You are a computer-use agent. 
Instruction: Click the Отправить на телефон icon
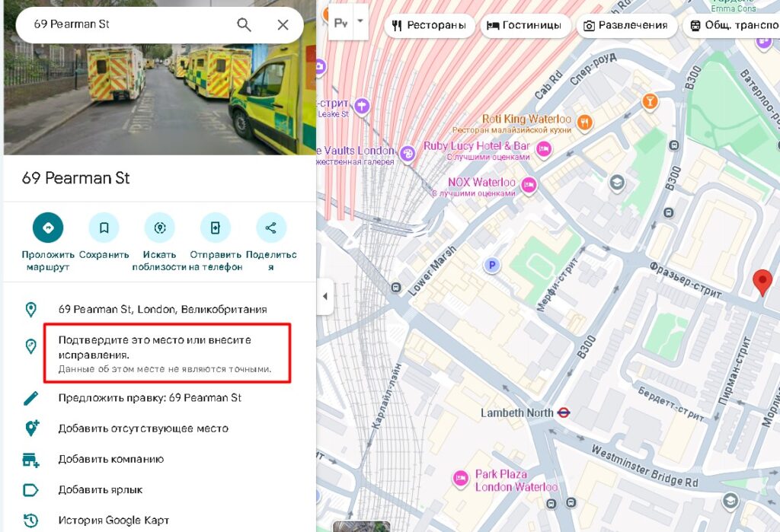(215, 228)
